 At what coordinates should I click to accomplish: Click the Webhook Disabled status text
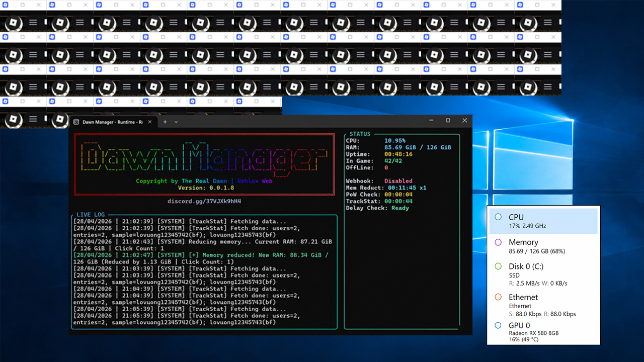(398, 181)
